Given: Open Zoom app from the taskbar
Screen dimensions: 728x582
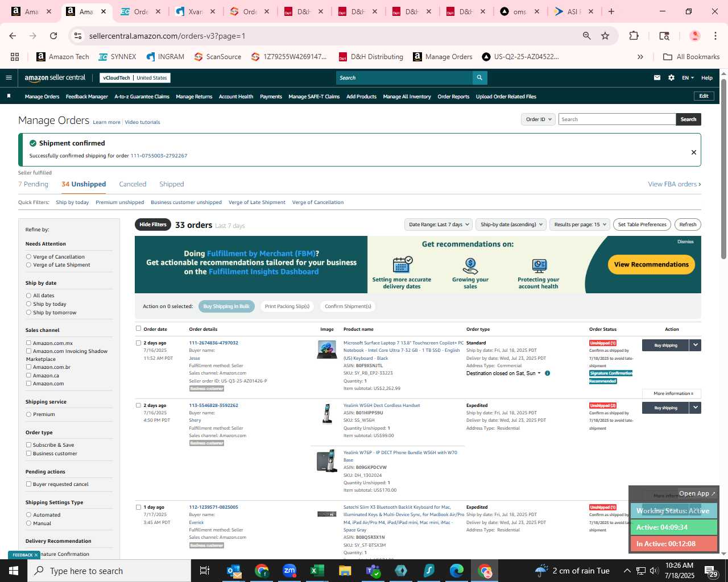Looking at the screenshot, I should click(289, 571).
